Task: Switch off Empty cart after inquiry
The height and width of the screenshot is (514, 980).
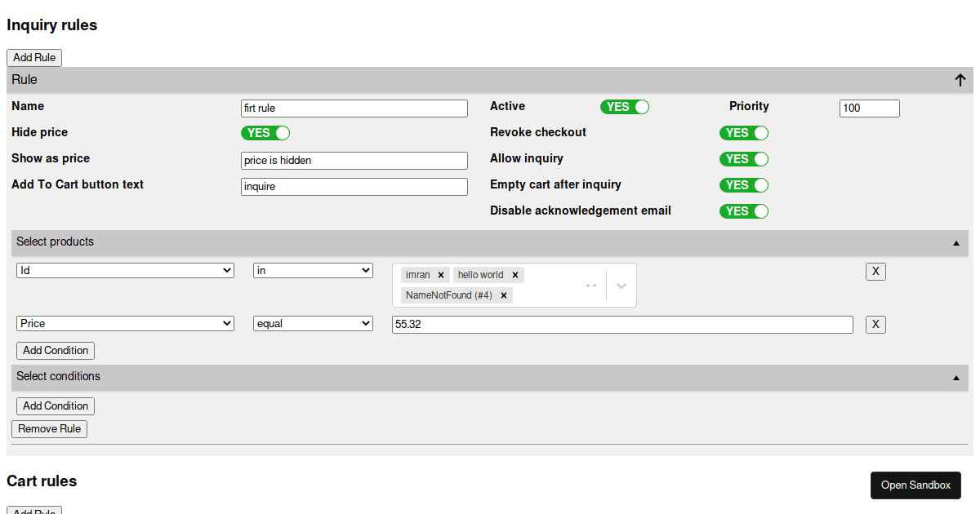Action: coord(744,185)
